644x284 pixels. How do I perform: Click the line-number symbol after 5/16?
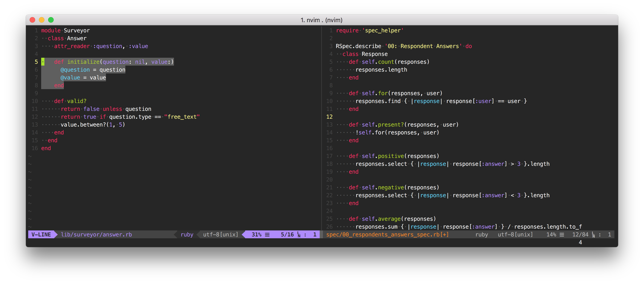[x=299, y=235]
